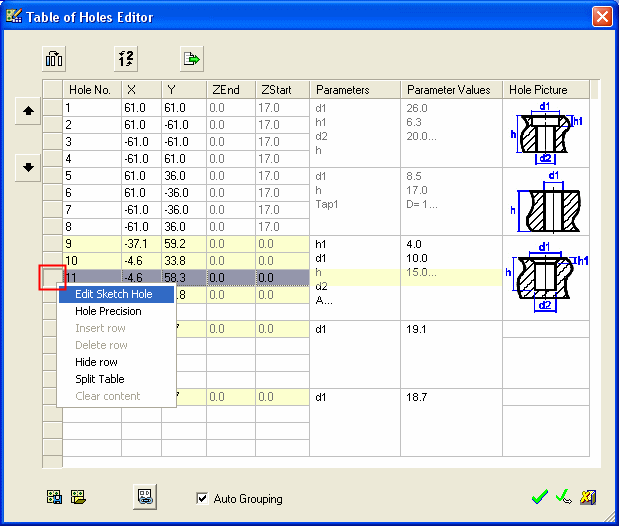Click the column arrangement icon in top toolbar
This screenshot has height=526, width=619.
(54, 59)
